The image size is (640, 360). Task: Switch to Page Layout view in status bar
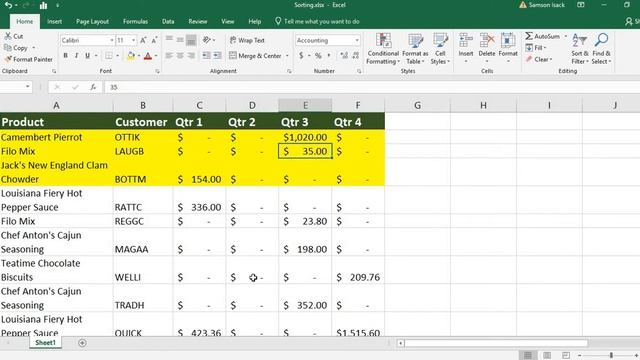pyautogui.click(x=547, y=355)
